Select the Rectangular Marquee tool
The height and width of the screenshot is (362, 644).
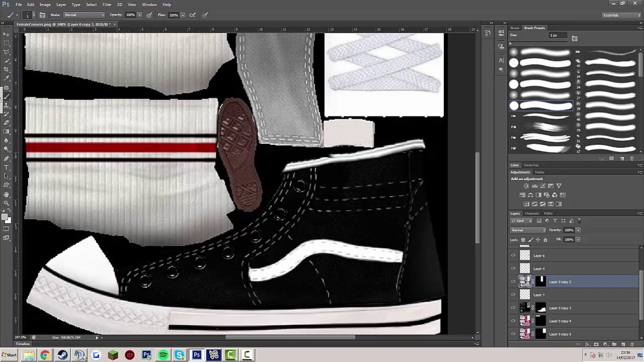[x=7, y=43]
